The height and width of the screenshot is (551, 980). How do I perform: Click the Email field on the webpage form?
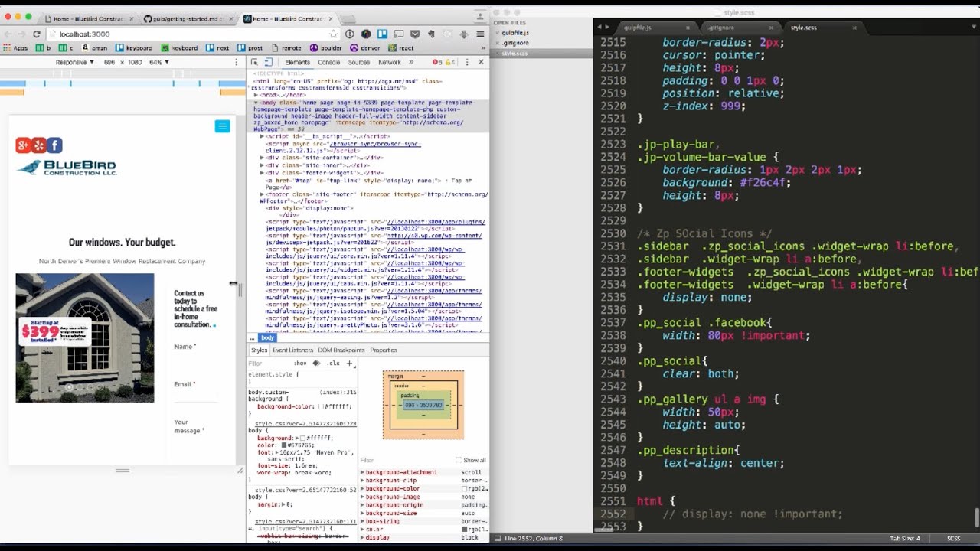tap(195, 396)
